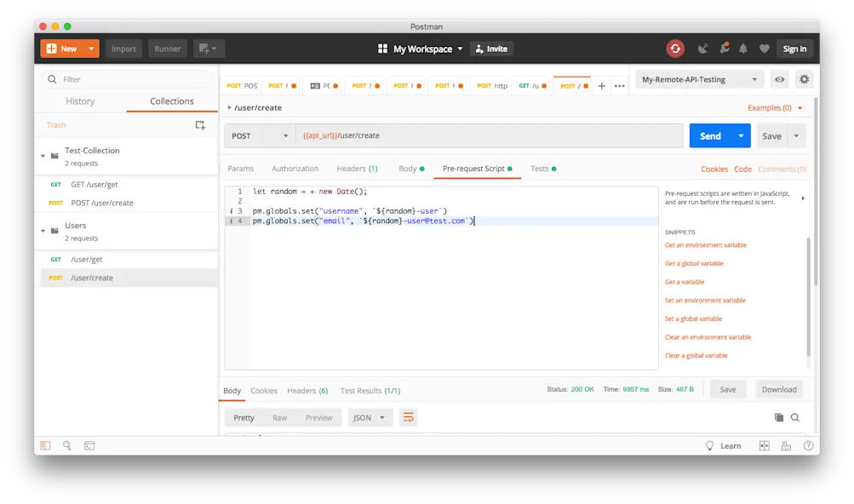854x504 pixels.
Task: Open keyboard shortcuts icon in status bar
Action: [786, 446]
